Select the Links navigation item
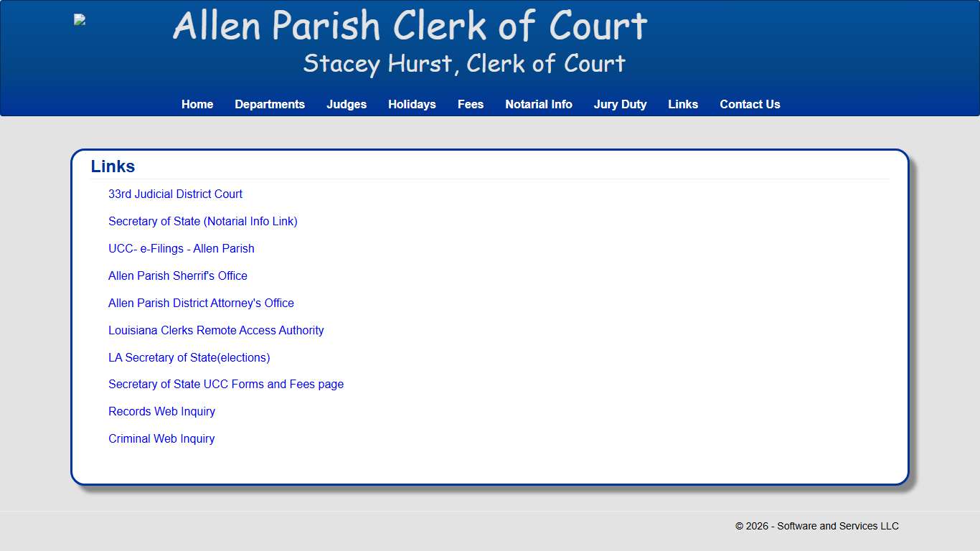Image resolution: width=980 pixels, height=551 pixels. [683, 104]
